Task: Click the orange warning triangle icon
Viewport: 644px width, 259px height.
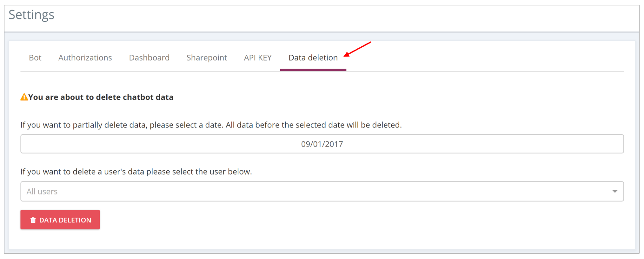Action: (x=24, y=97)
